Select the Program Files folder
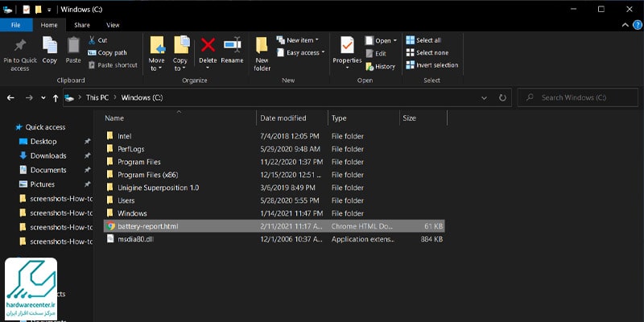 click(x=274, y=162)
